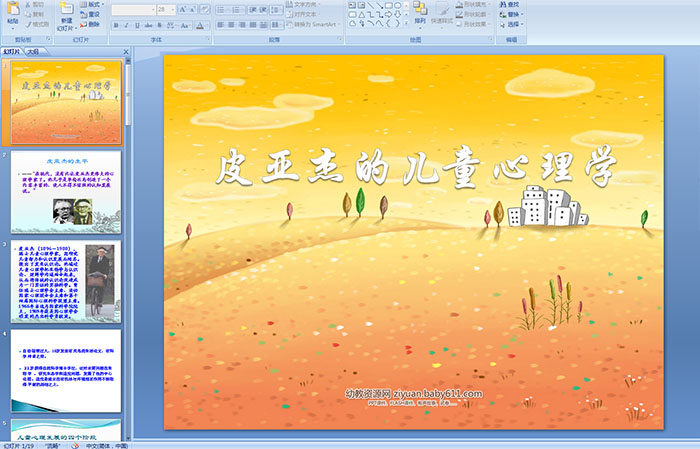Click the increase indent icon

pyautogui.click(x=263, y=10)
